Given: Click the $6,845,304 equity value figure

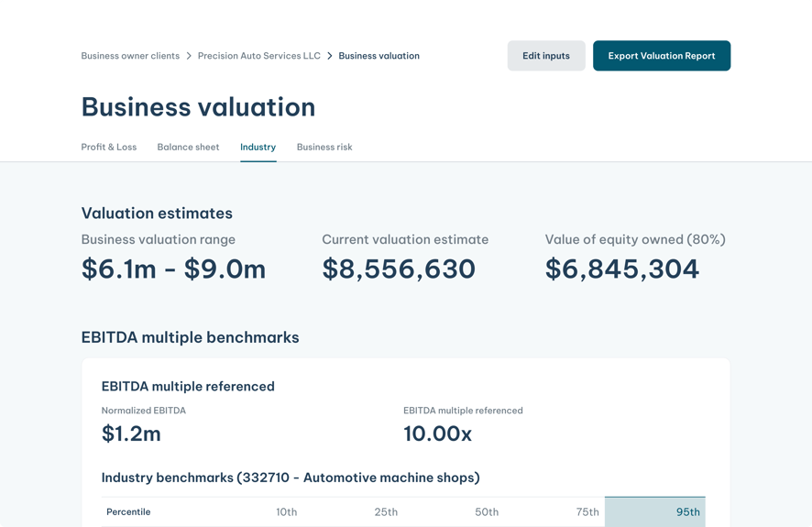Looking at the screenshot, I should tap(621, 269).
